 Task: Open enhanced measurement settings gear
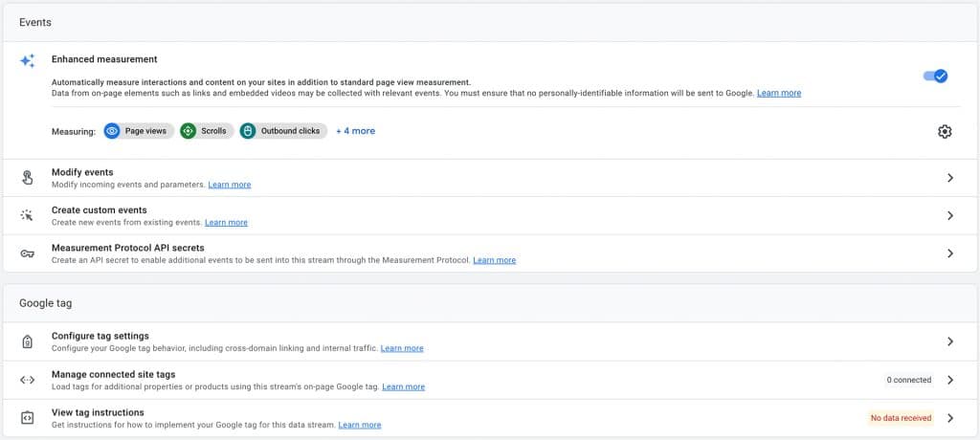(945, 131)
